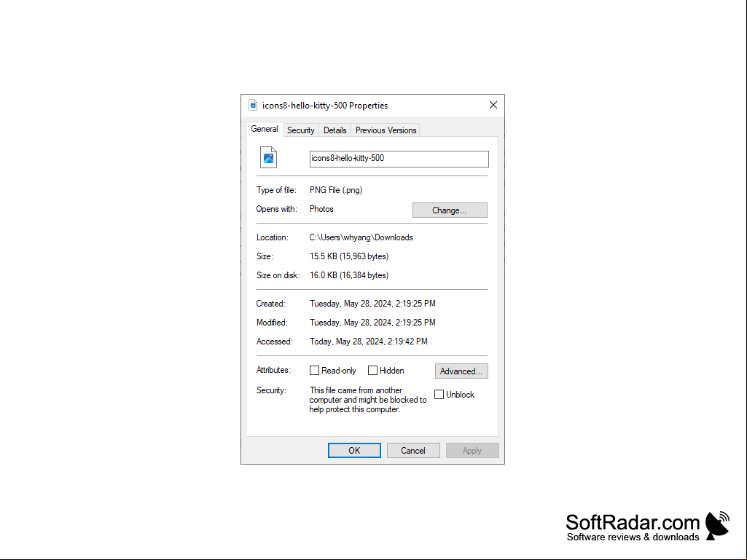Screen dimensions: 747x560
Task: Click the Accessed date value
Action: tap(369, 342)
